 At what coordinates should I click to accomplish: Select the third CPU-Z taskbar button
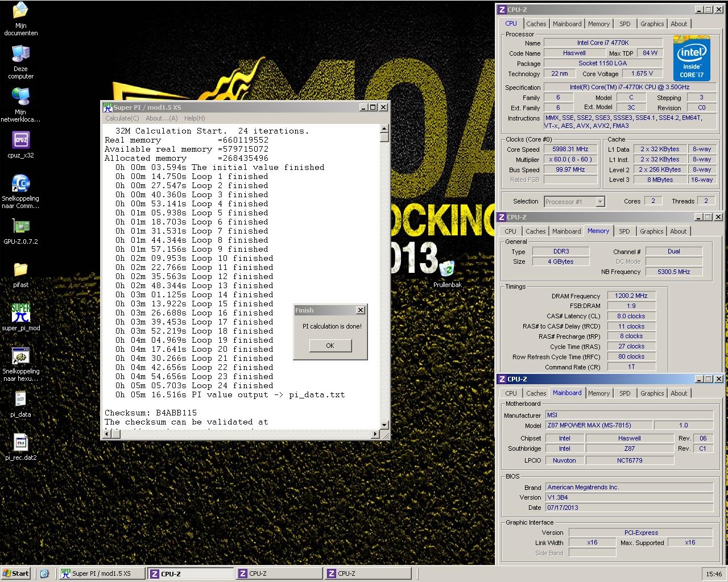coord(367,573)
